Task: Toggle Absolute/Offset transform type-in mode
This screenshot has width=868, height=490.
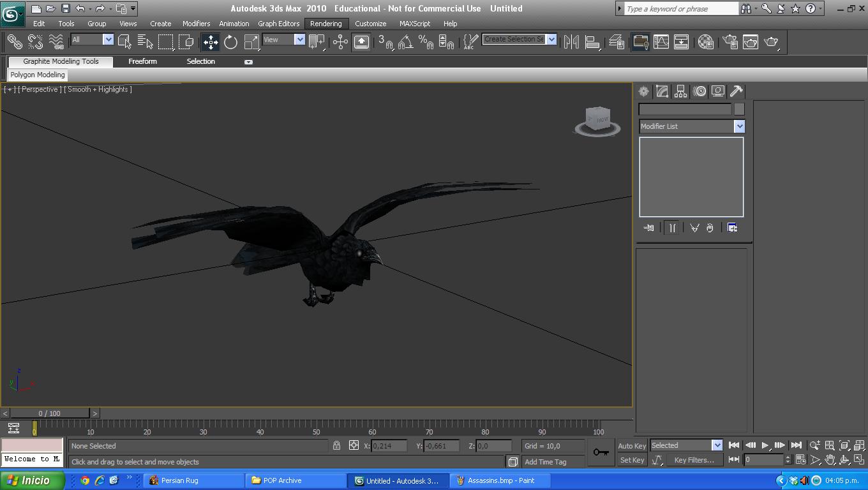Action: point(354,445)
